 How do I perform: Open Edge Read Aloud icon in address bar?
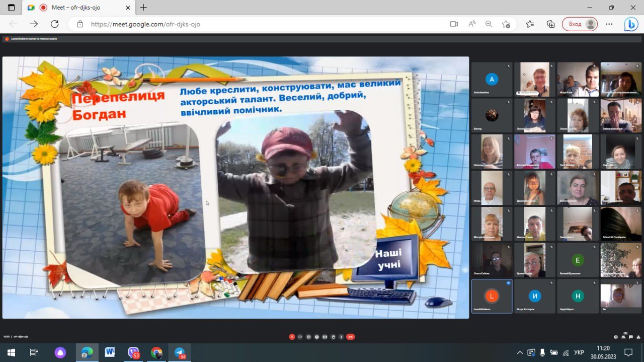[x=472, y=24]
